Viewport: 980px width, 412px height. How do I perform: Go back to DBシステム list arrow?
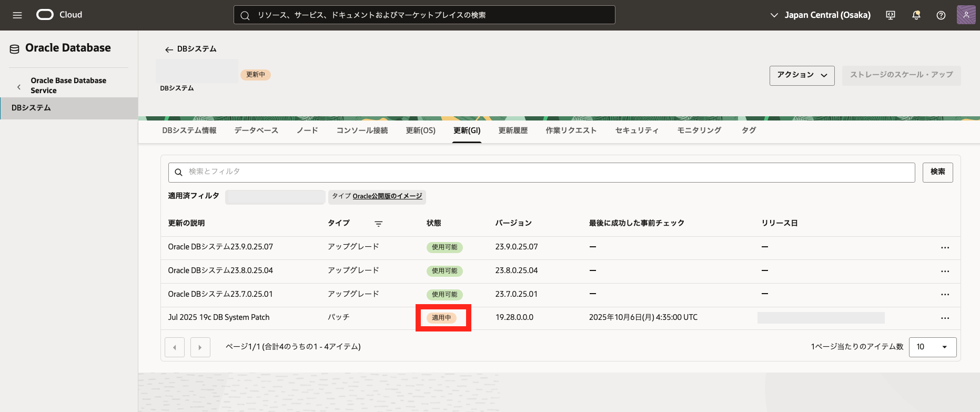pyautogui.click(x=169, y=49)
